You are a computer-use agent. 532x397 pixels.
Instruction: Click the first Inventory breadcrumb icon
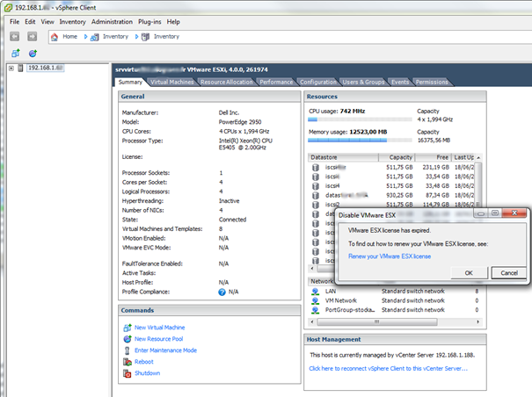[95, 37]
